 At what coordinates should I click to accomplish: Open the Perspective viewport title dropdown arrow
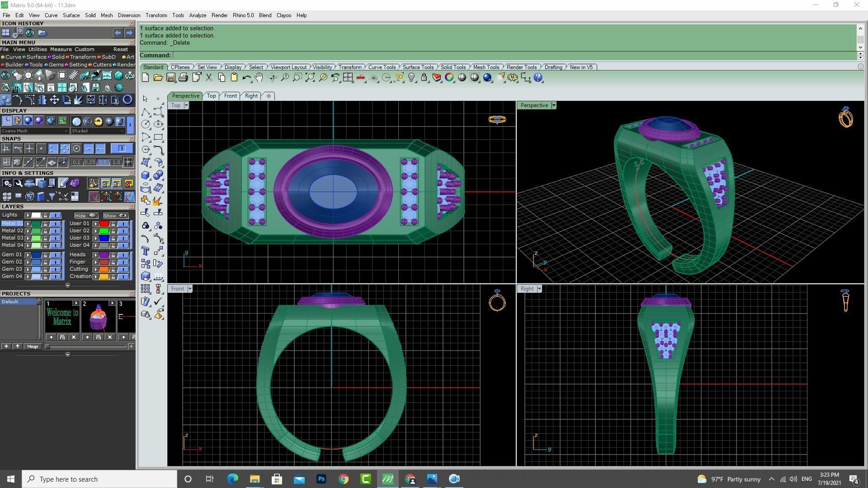[x=554, y=105]
